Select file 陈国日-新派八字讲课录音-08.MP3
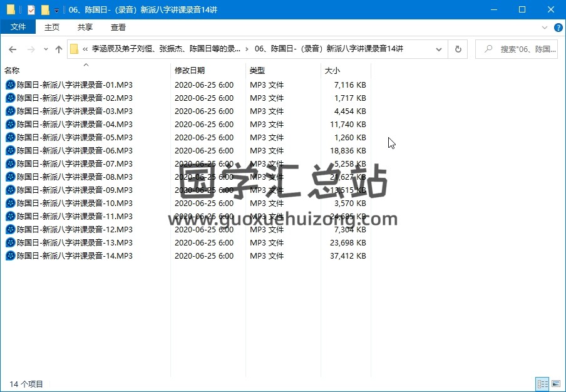 [x=75, y=177]
